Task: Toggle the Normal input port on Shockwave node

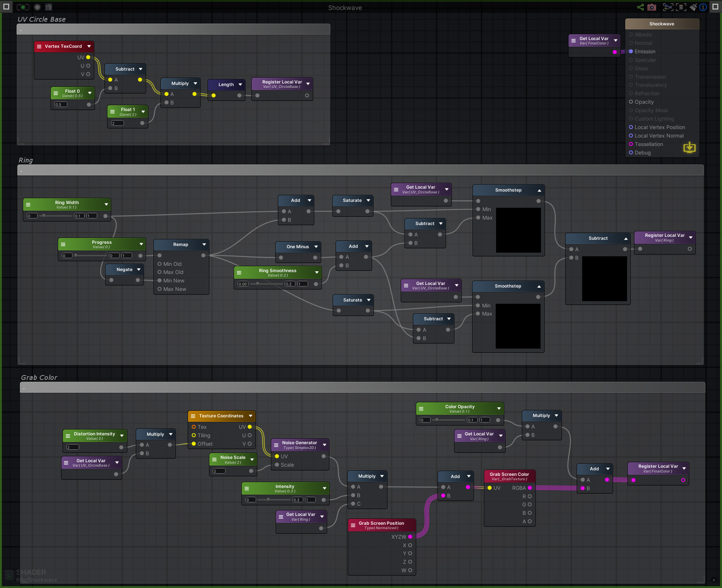Action: pyautogui.click(x=631, y=43)
